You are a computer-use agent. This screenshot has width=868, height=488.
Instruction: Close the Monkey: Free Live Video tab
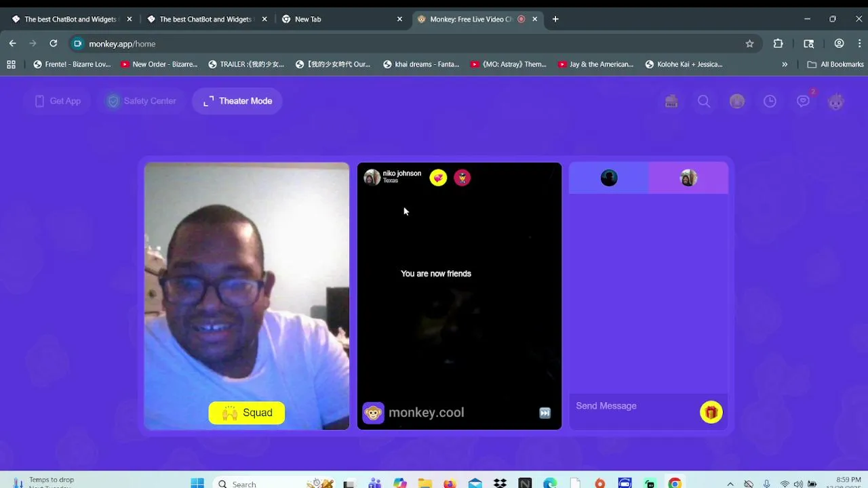click(x=535, y=19)
